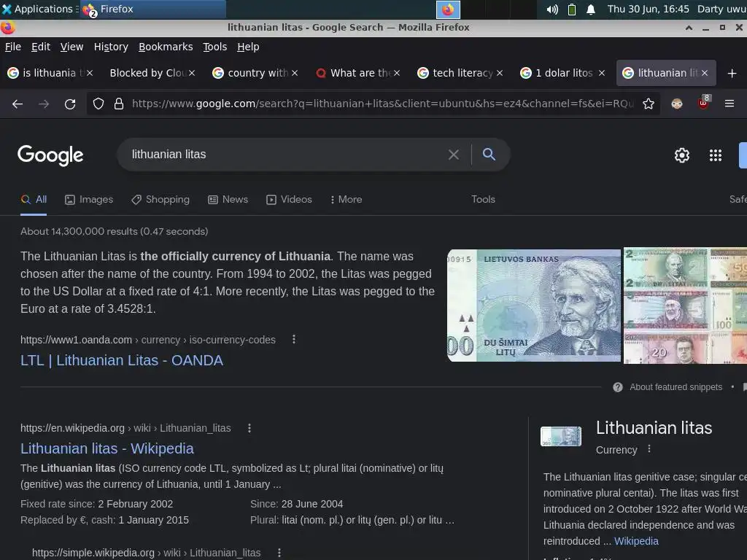Open the uBlock extension icon with badge 8
Screen dimensions: 747x560
[x=704, y=103]
